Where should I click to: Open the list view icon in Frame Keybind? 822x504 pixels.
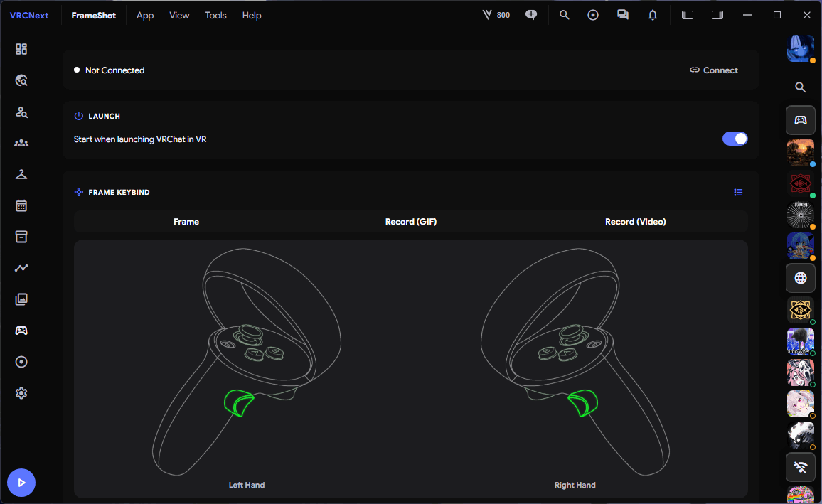coord(738,192)
